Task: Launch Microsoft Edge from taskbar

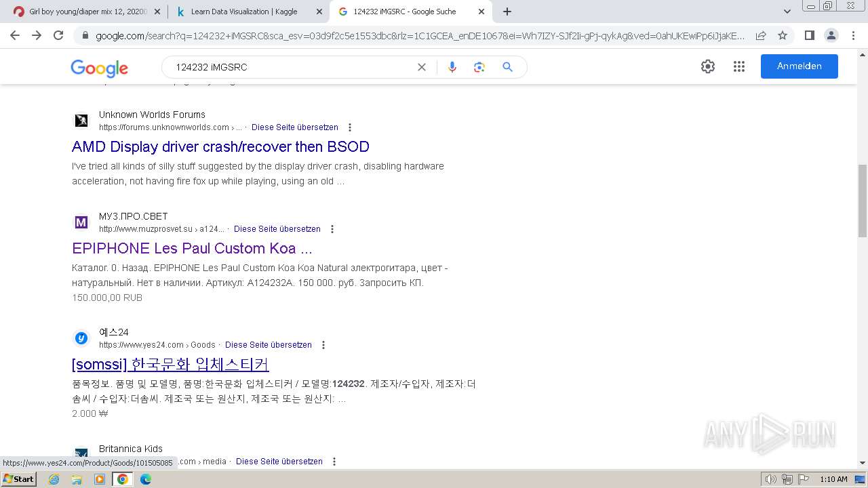Action: 146,479
